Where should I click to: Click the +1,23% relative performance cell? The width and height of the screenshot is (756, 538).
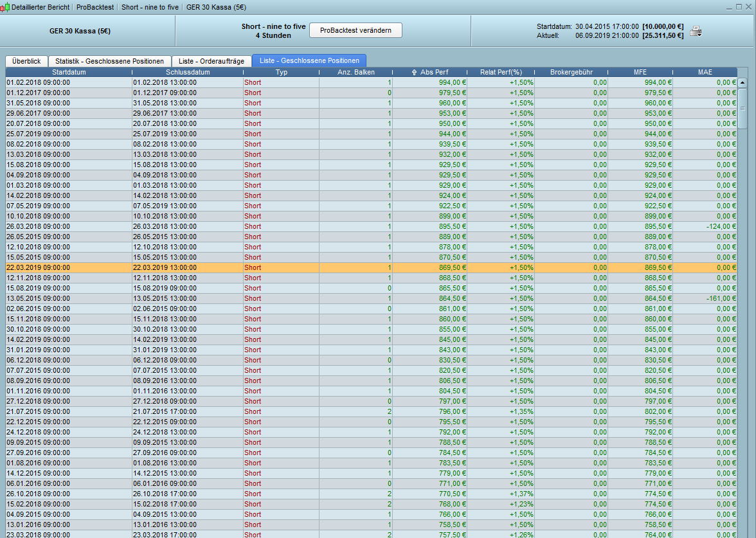521,504
